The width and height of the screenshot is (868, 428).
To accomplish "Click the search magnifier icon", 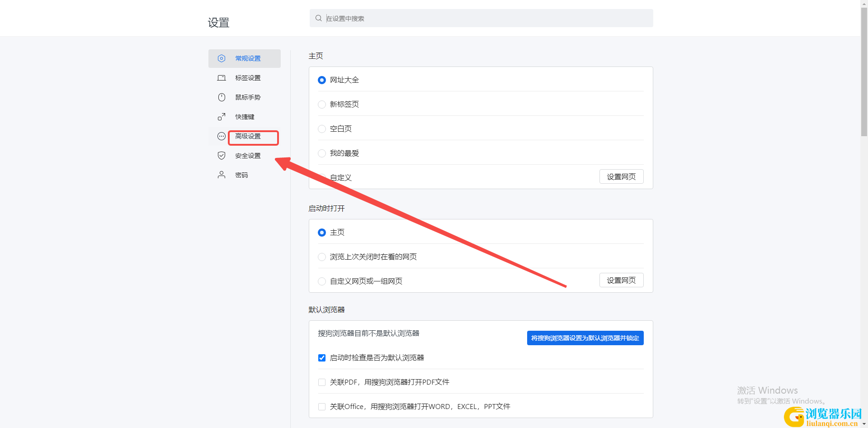I will 319,18.
